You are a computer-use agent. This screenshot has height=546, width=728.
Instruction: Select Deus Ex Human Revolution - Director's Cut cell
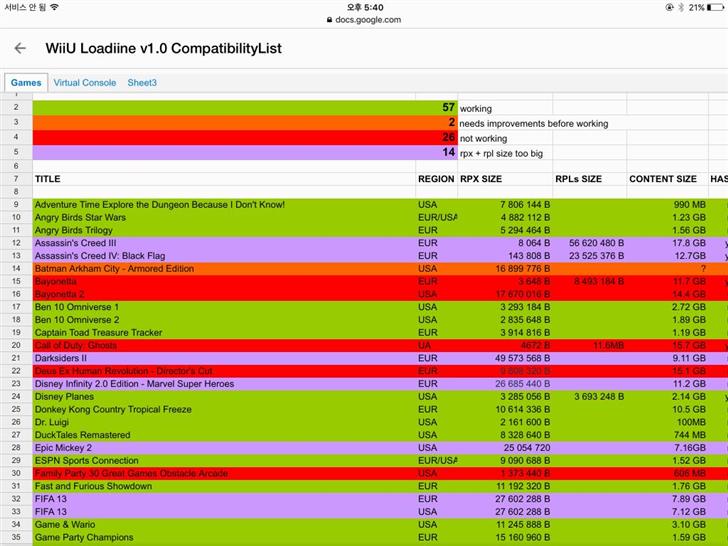(x=224, y=371)
